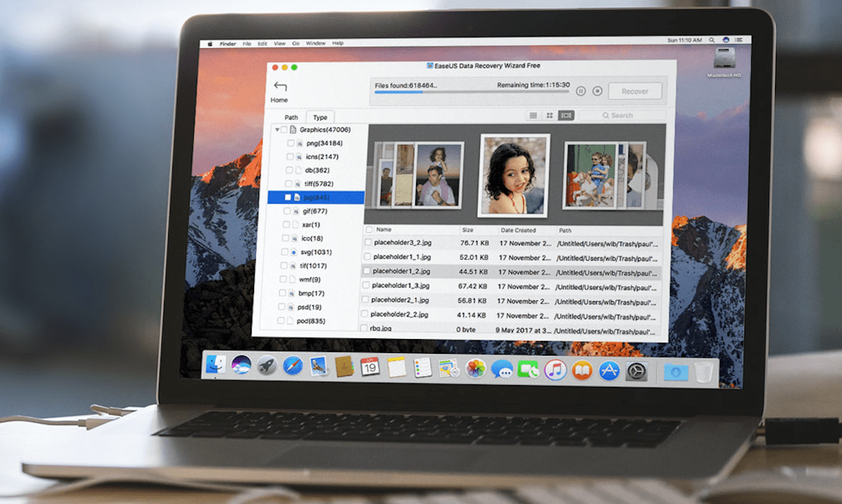The height and width of the screenshot is (504, 842).
Task: Switch to the Path tab
Action: (291, 117)
